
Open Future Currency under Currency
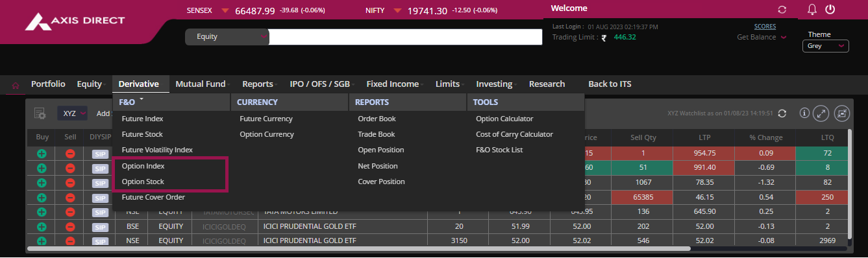(x=266, y=119)
